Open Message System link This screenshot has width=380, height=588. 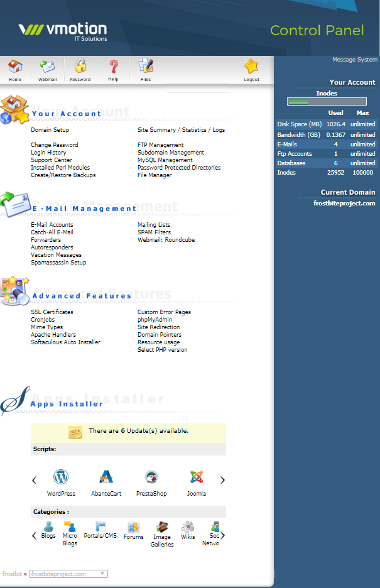(x=354, y=60)
